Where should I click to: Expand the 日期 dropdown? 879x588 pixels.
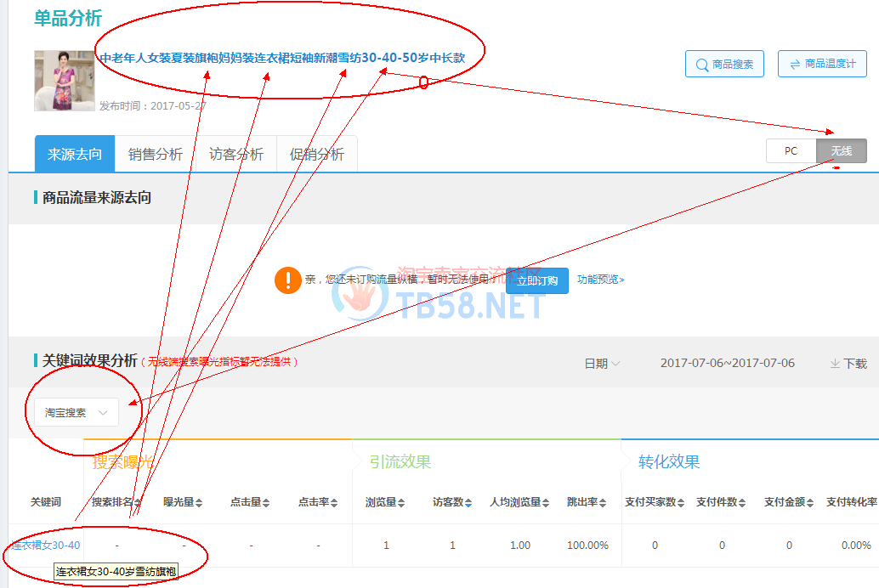tap(602, 363)
